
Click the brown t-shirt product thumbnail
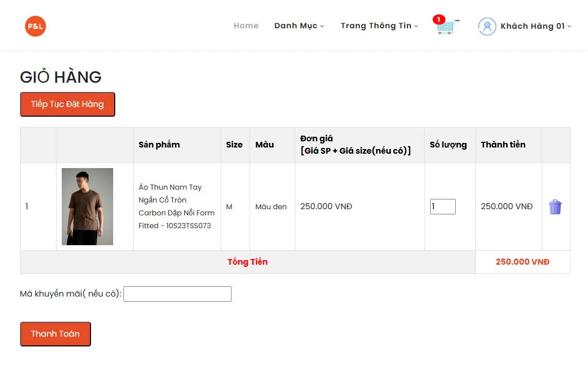click(87, 206)
